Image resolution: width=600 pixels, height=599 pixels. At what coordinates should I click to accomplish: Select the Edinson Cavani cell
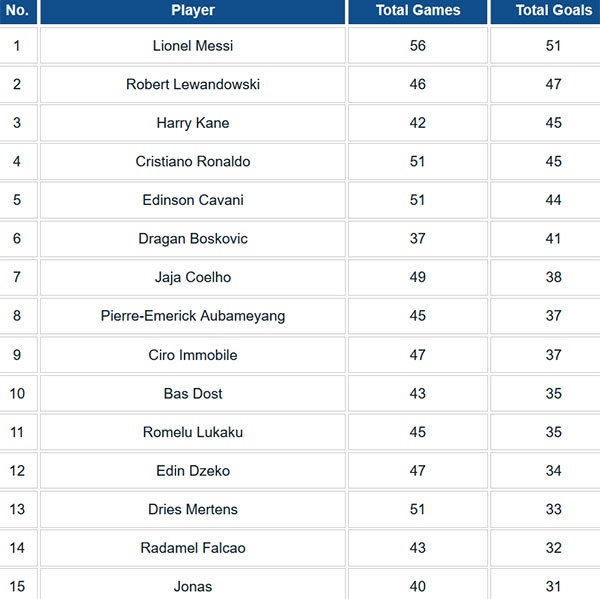[192, 200]
